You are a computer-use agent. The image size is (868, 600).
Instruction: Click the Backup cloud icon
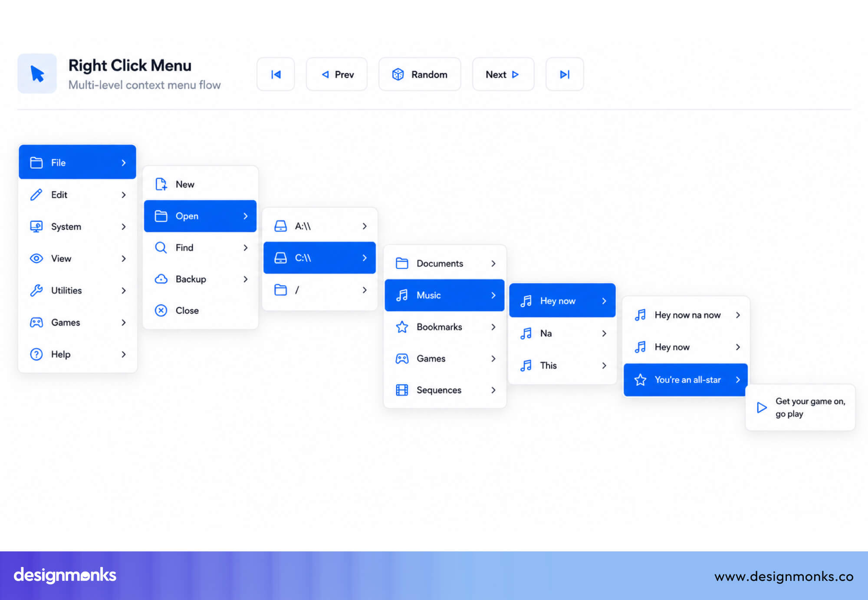tap(161, 279)
